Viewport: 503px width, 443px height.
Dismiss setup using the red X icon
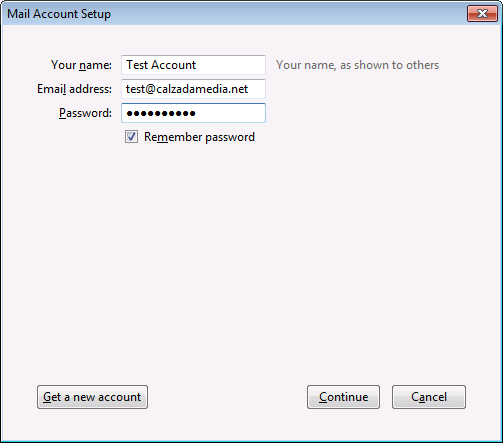(x=482, y=14)
